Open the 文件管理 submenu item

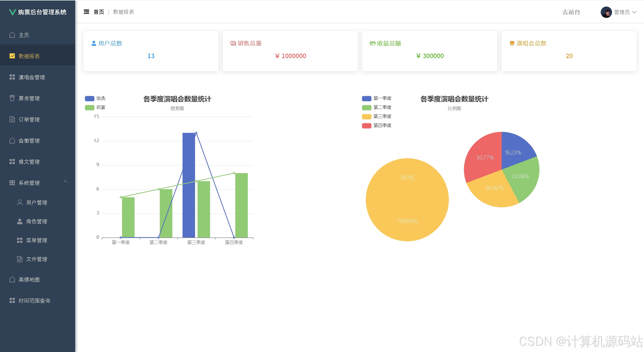click(38, 259)
